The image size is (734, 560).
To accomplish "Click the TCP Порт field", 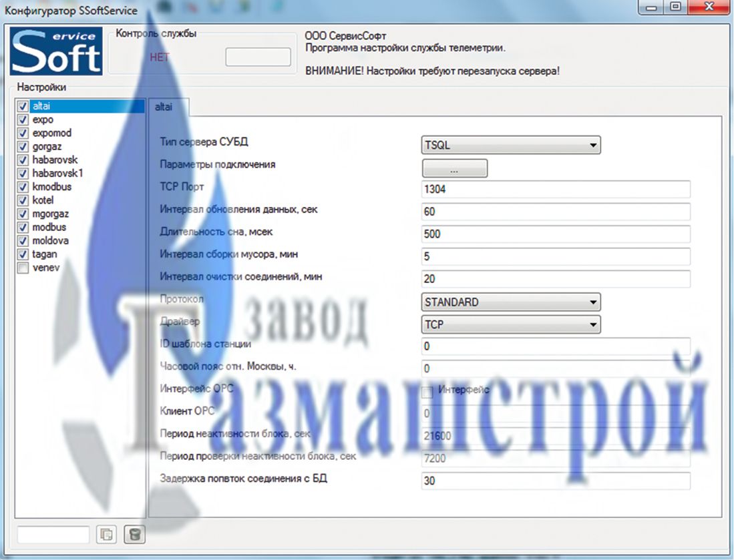I will [556, 190].
